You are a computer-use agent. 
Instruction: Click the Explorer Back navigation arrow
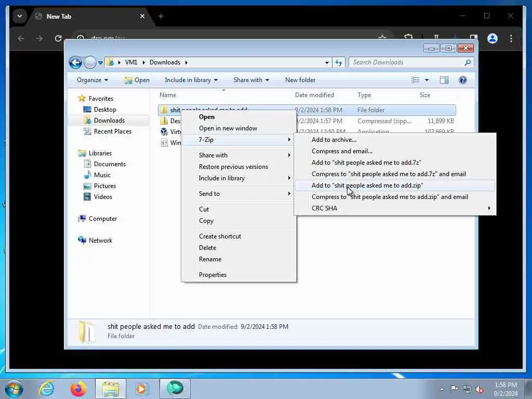75,62
